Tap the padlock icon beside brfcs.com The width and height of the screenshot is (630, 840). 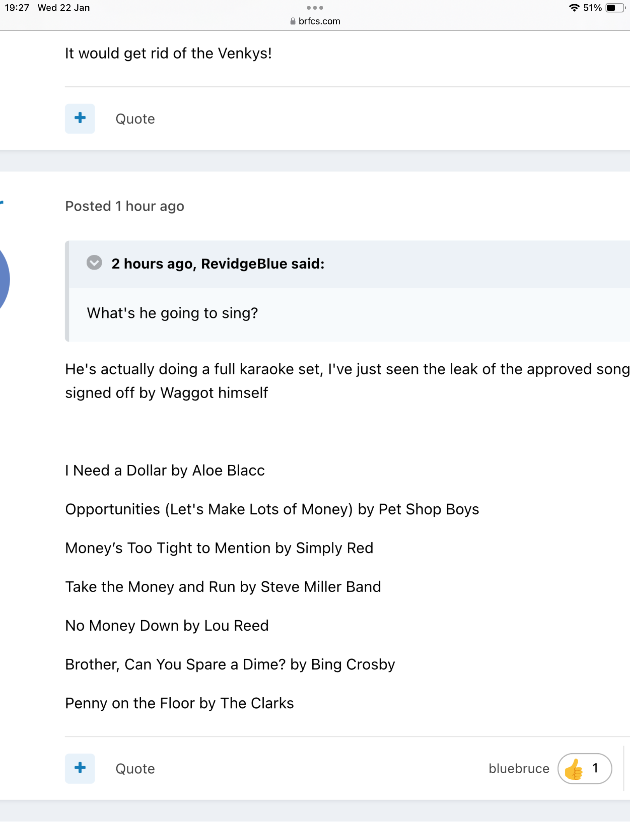coord(293,21)
